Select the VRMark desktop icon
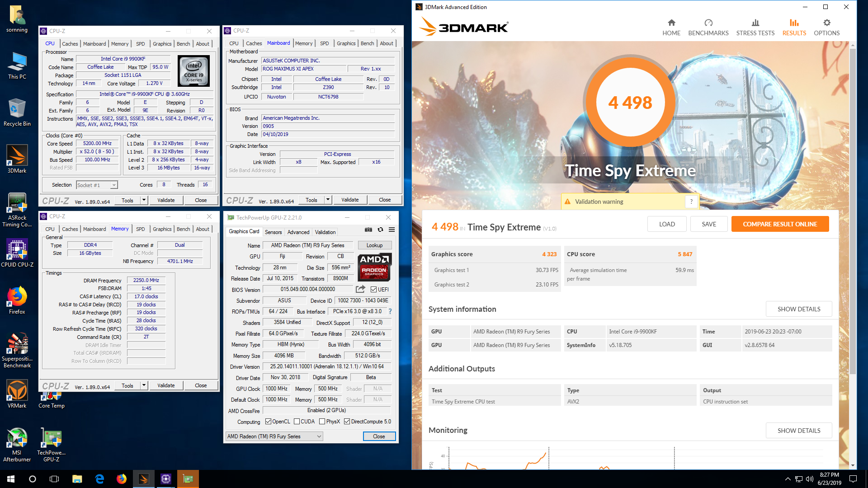 point(17,394)
